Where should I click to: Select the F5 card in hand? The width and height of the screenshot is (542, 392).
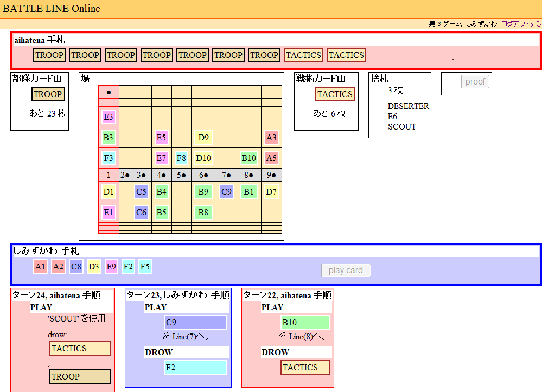tap(145, 267)
